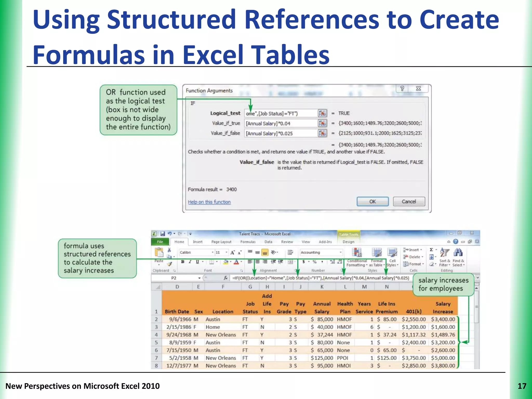Expand the formula bar
532x399 pixels.
477,278
